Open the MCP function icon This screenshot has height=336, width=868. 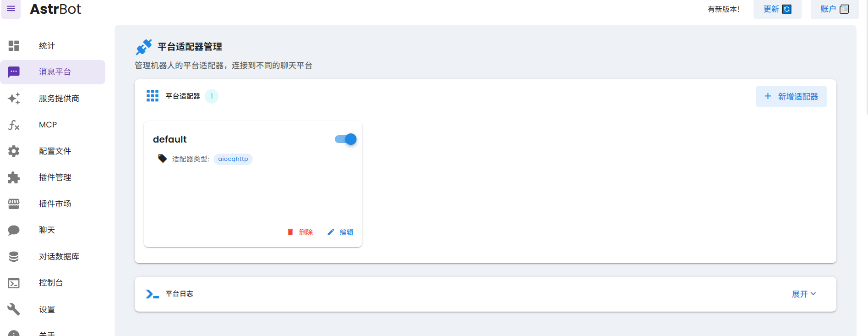[x=14, y=125]
